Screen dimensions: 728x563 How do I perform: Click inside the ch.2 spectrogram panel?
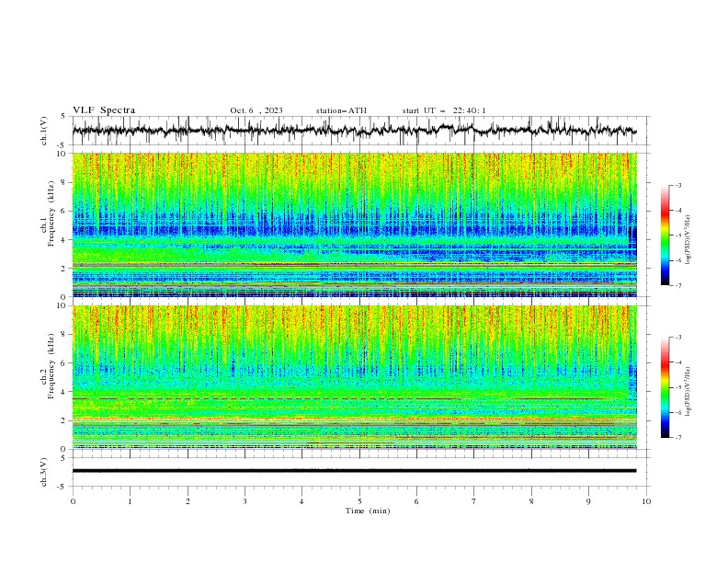tap(355, 377)
